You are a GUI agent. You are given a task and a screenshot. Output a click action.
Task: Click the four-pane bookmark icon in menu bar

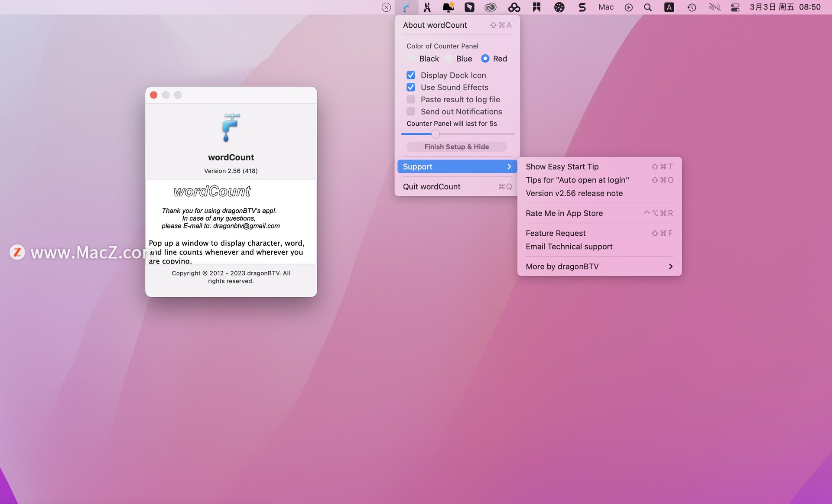pyautogui.click(x=536, y=7)
